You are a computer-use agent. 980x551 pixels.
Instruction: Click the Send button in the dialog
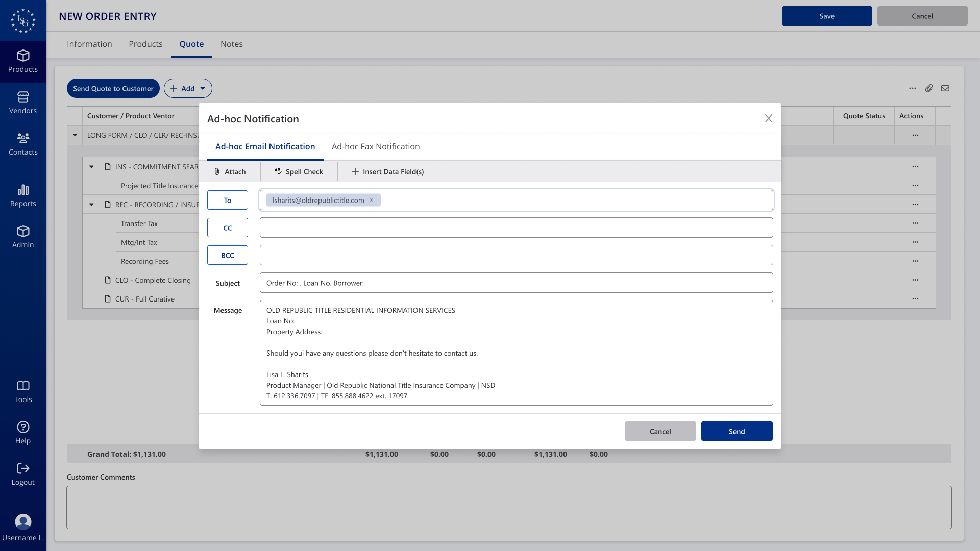(737, 431)
